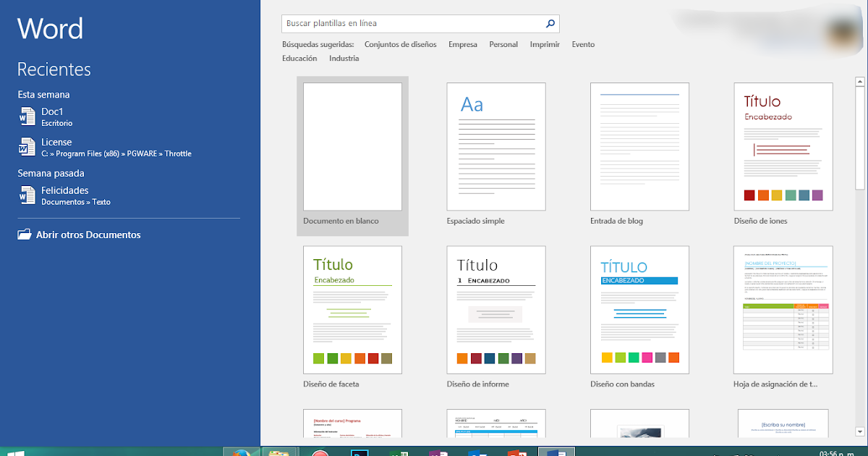Click the Esta semana label
Image resolution: width=868 pixels, height=456 pixels.
coord(44,94)
